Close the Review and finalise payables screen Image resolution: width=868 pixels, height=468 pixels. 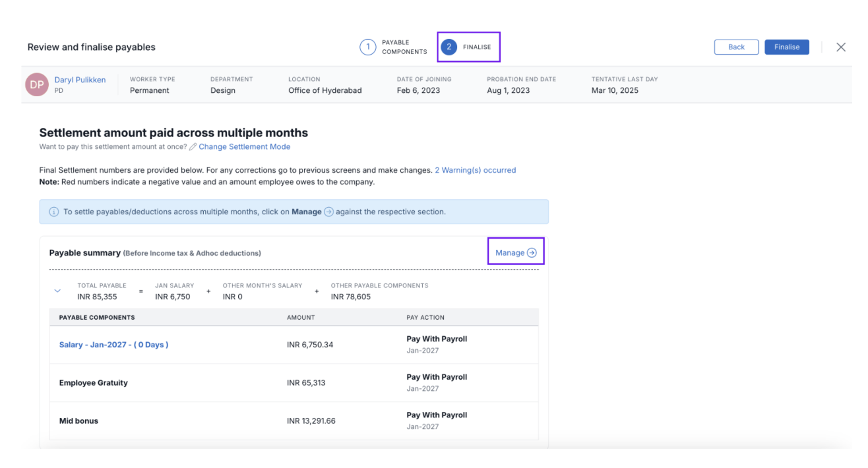[x=840, y=47]
